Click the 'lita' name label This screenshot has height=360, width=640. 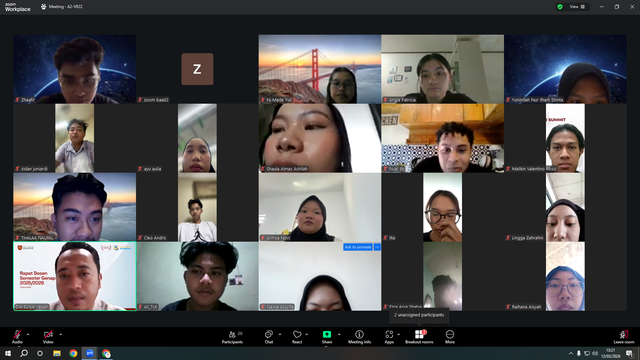pyautogui.click(x=392, y=238)
